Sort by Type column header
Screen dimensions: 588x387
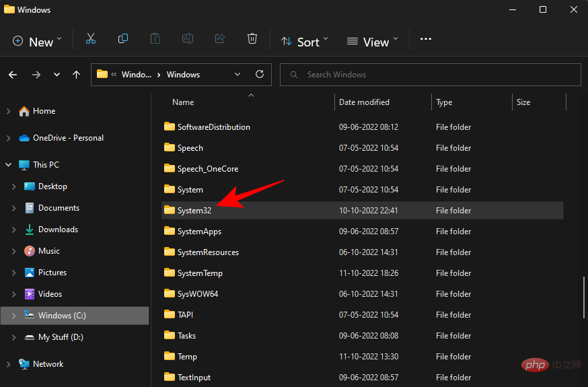click(444, 102)
